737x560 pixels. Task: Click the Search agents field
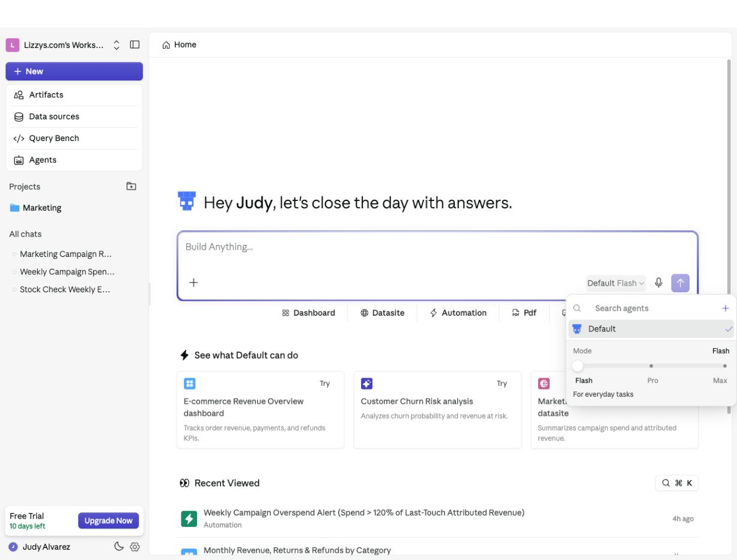pos(652,309)
